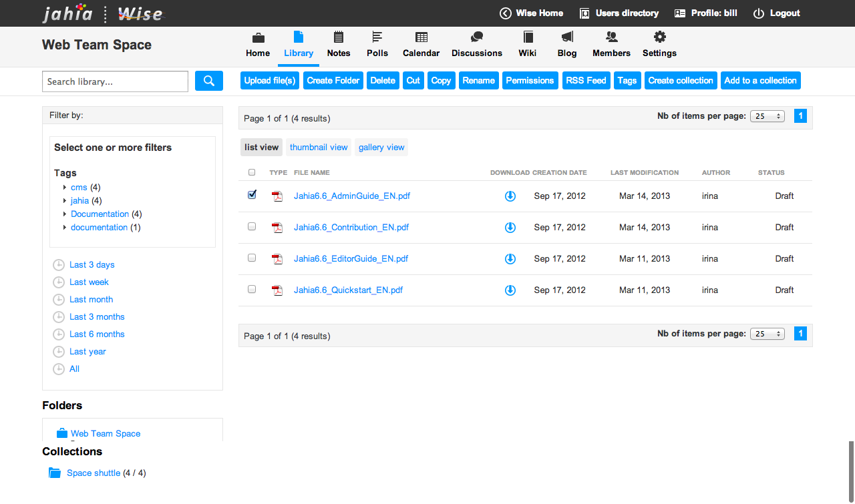Image resolution: width=855 pixels, height=504 pixels.
Task: Click the Settings gear icon
Action: [x=659, y=37]
